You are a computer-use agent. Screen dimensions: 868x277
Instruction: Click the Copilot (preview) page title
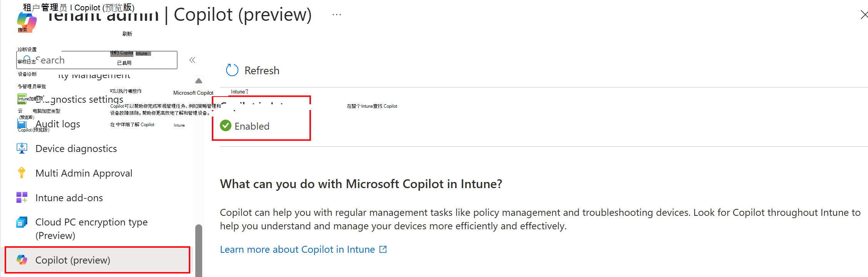point(243,15)
